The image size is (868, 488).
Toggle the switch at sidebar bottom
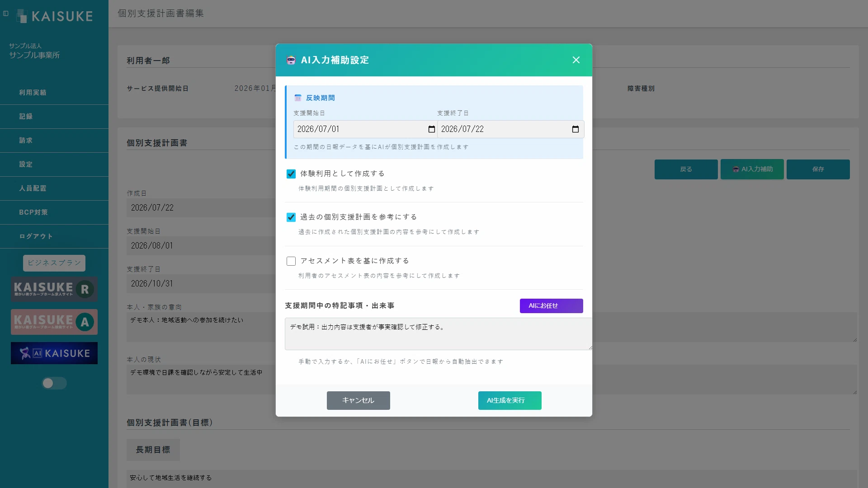coord(54,383)
